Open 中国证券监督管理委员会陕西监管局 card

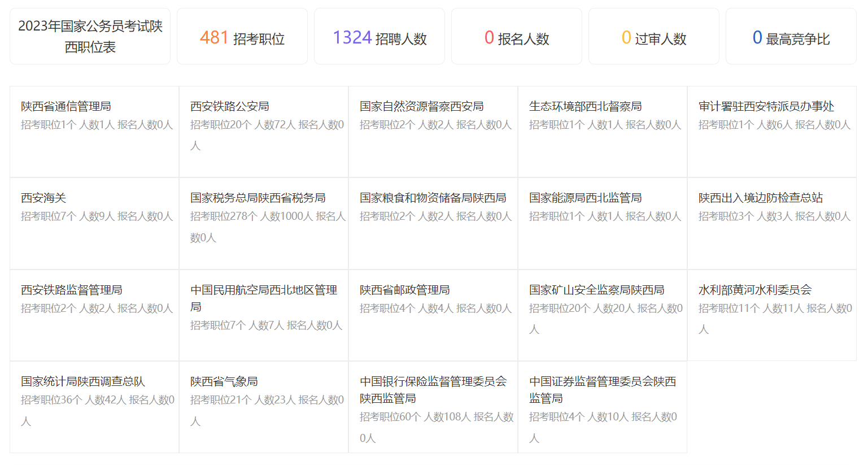coord(603,407)
